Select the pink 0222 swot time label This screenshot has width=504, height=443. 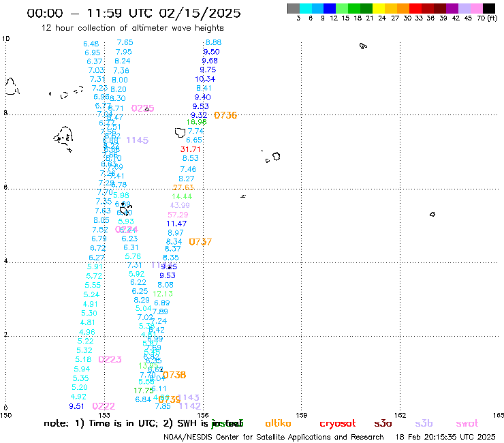click(104, 406)
